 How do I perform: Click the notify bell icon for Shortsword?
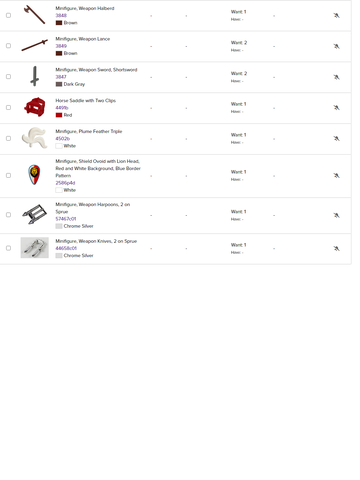coord(336,77)
